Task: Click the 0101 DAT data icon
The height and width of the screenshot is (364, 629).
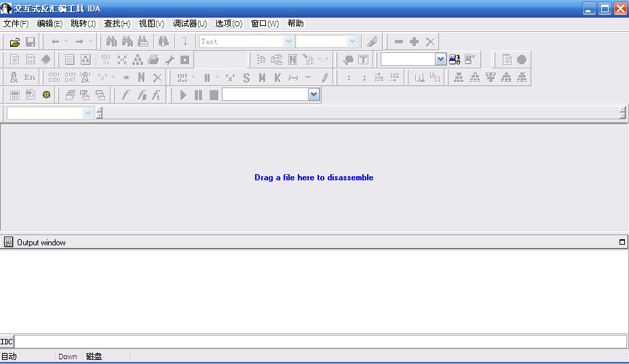Action: click(x=70, y=77)
